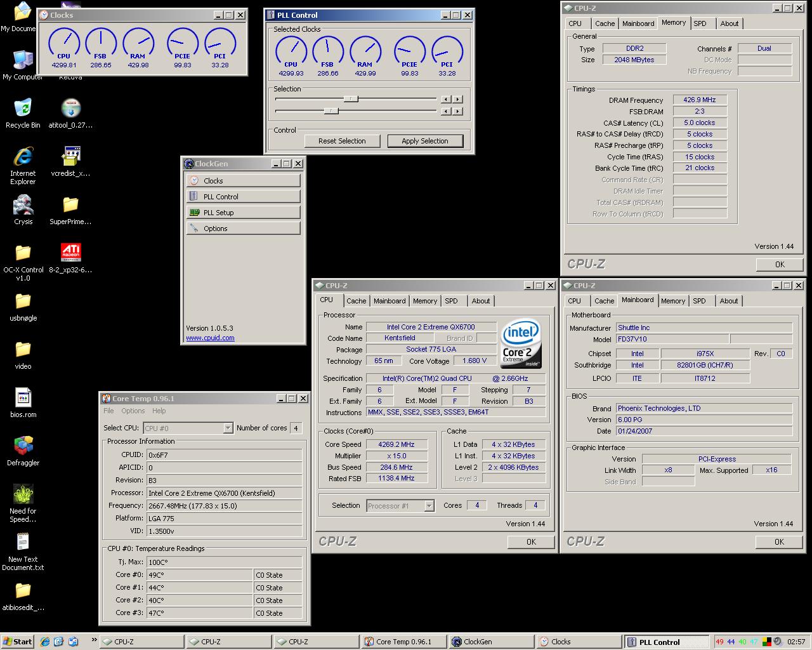The height and width of the screenshot is (650, 812).
Task: Click Reset Selection in PLL Control
Action: (342, 141)
